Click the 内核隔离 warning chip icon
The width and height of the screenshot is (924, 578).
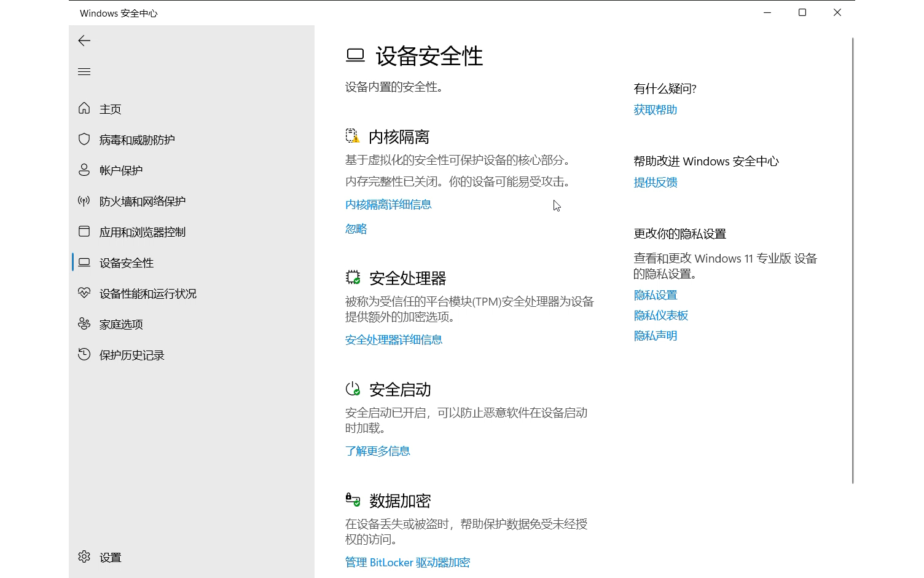(x=353, y=136)
